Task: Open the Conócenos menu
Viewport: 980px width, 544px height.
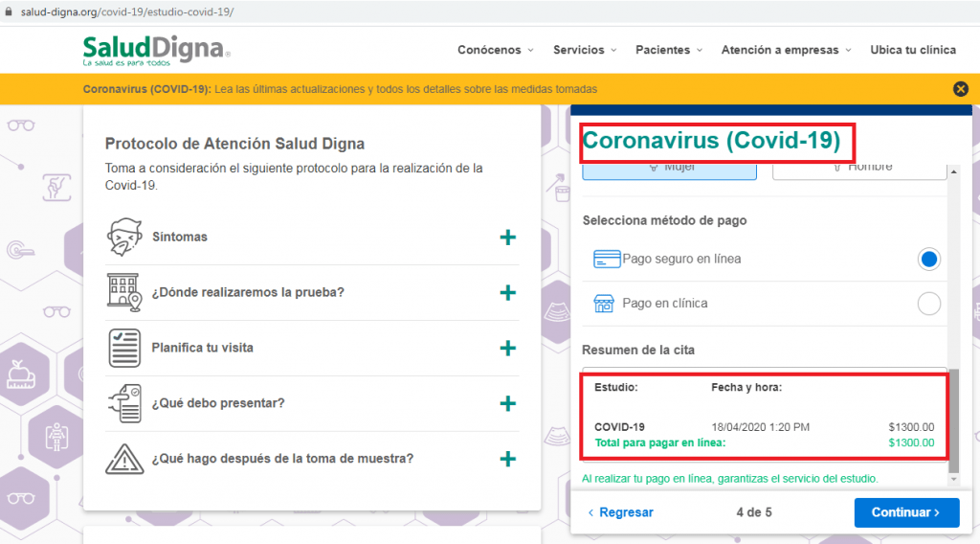Action: 496,50
